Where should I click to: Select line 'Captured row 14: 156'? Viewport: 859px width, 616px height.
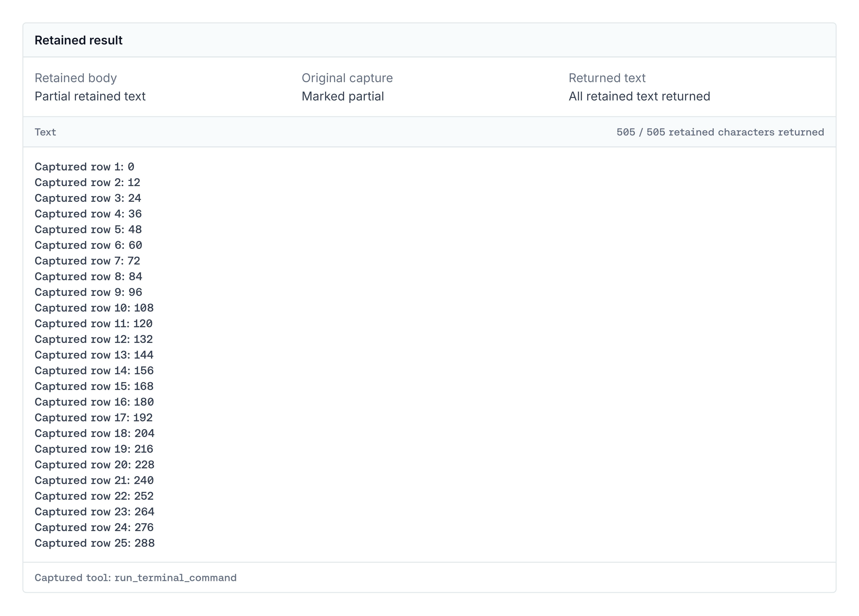pos(94,371)
